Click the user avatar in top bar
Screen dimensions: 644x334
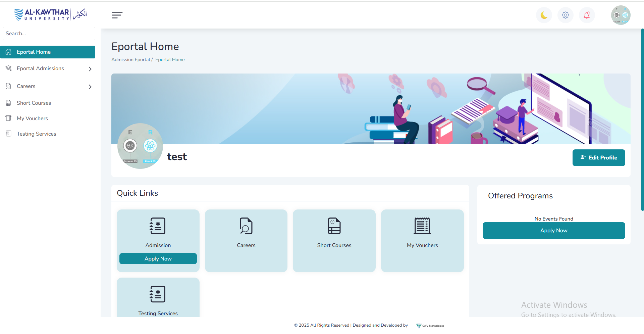pos(621,15)
